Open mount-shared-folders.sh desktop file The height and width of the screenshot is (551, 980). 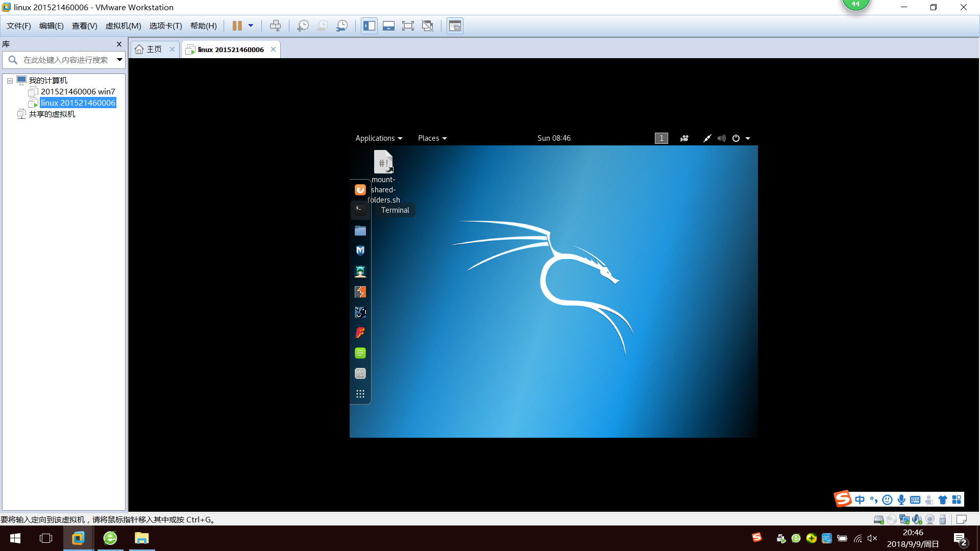pos(383,162)
